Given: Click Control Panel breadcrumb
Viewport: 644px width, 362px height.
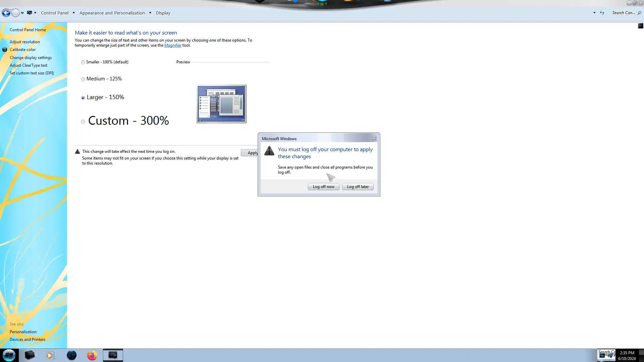Looking at the screenshot, I should [54, 13].
